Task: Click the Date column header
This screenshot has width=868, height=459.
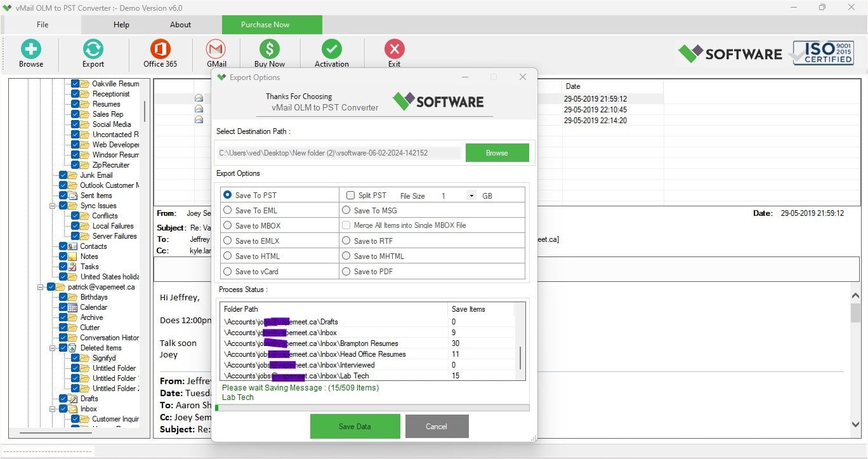Action: coord(612,86)
